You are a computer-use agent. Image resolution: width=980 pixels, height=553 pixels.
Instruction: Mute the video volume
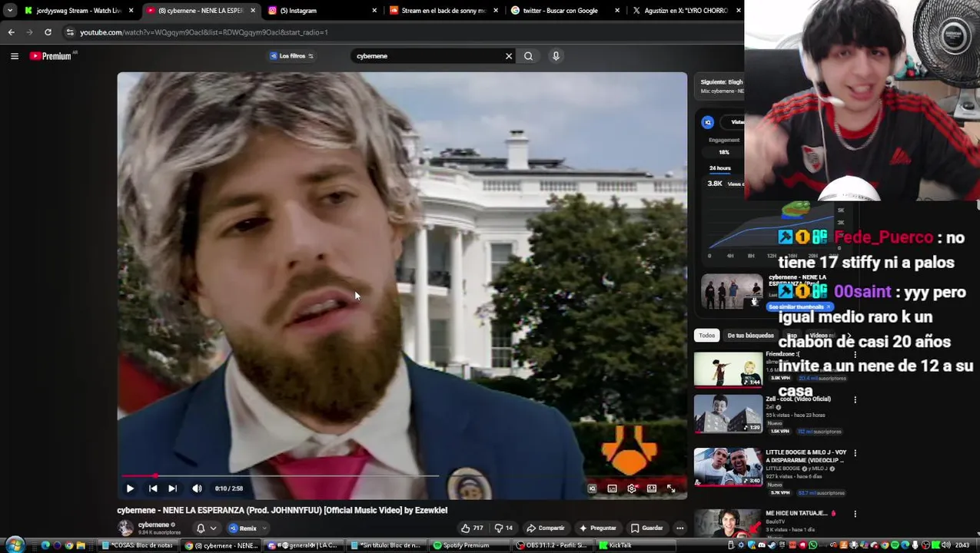point(197,488)
